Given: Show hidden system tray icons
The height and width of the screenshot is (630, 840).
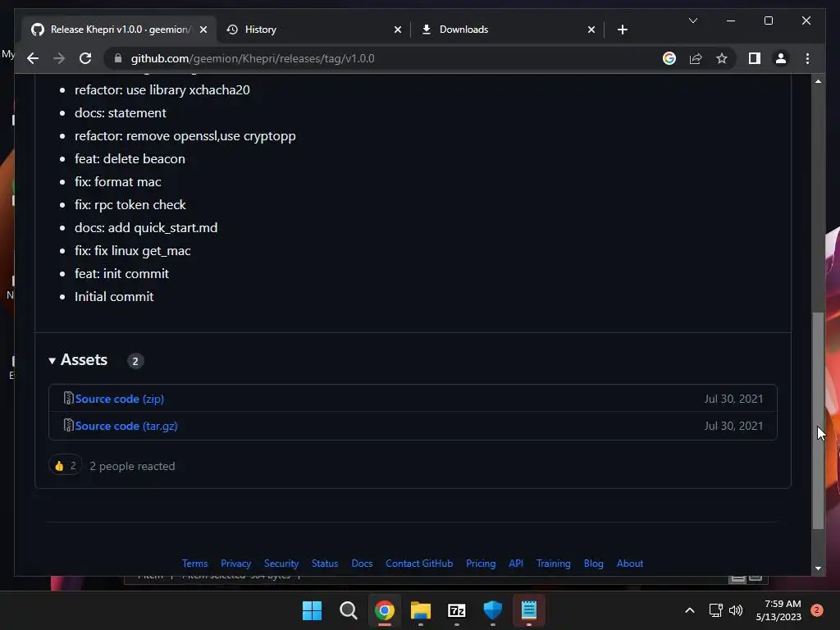Looking at the screenshot, I should tap(689, 610).
